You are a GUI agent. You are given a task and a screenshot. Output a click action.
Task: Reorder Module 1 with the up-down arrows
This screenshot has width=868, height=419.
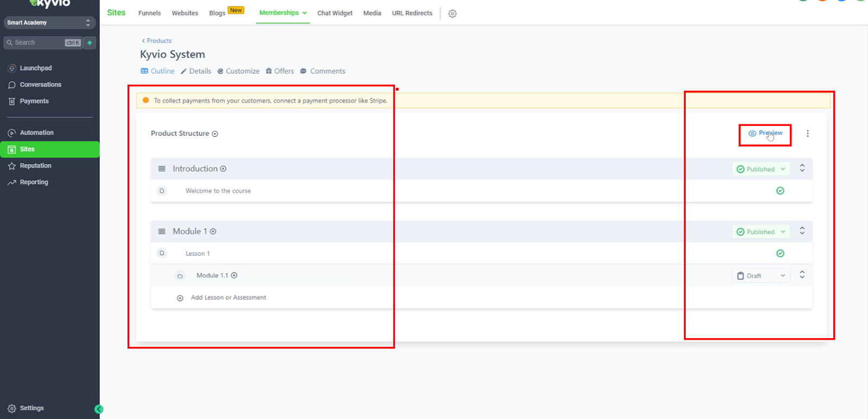click(x=802, y=231)
